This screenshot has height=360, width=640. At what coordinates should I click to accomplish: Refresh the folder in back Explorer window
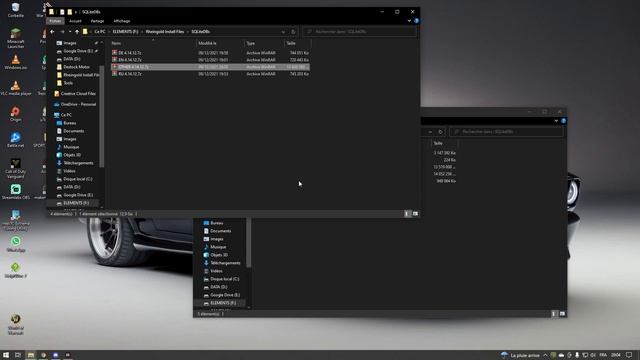pyautogui.click(x=440, y=132)
